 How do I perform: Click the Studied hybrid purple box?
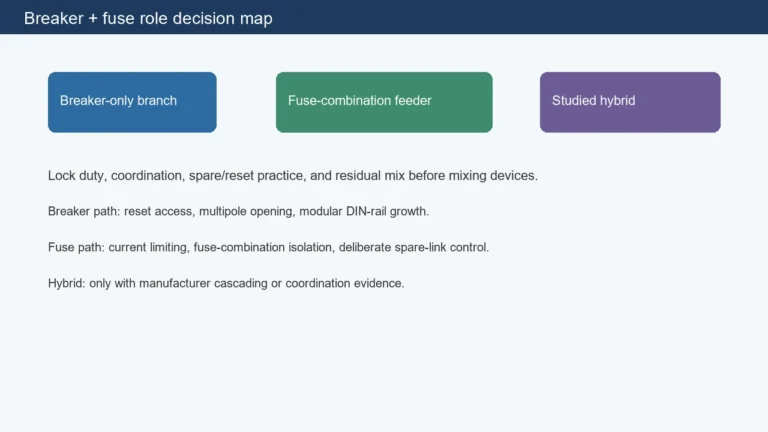click(630, 102)
